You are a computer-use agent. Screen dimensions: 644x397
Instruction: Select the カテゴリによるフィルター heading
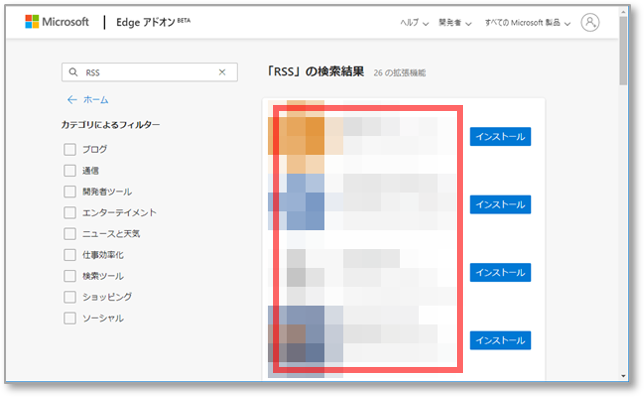click(x=110, y=125)
